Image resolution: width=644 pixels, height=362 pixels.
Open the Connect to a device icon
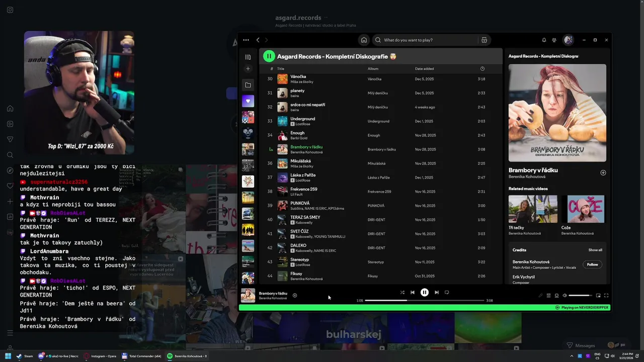(556, 296)
